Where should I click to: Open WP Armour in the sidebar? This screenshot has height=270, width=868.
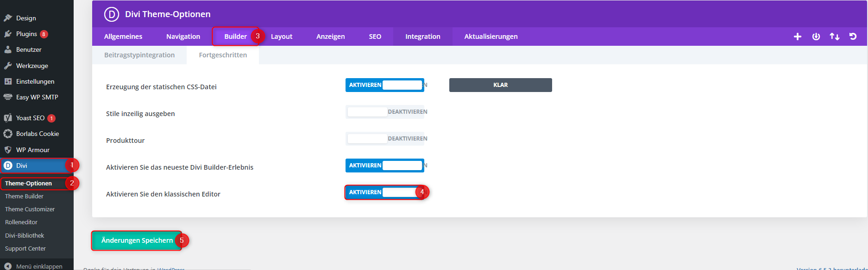point(32,150)
